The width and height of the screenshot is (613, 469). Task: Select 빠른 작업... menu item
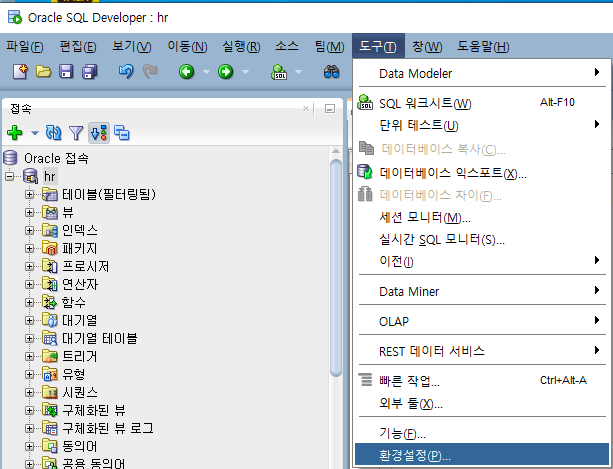[482, 380]
